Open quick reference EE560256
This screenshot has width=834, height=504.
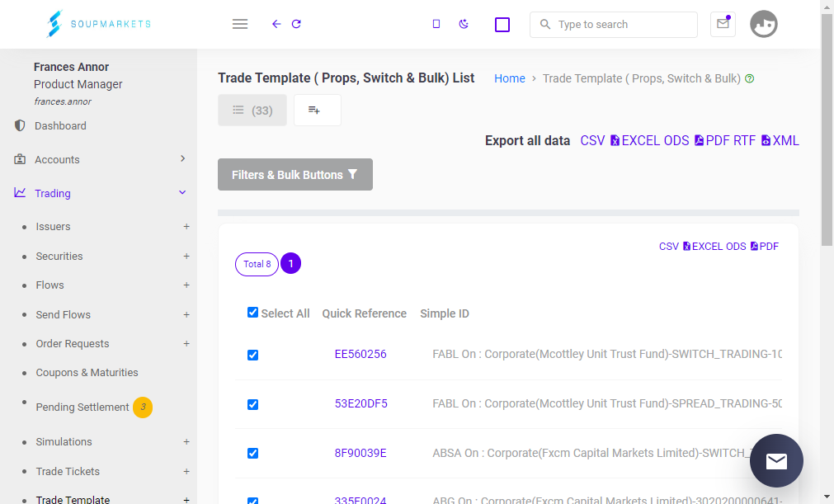pyautogui.click(x=360, y=354)
